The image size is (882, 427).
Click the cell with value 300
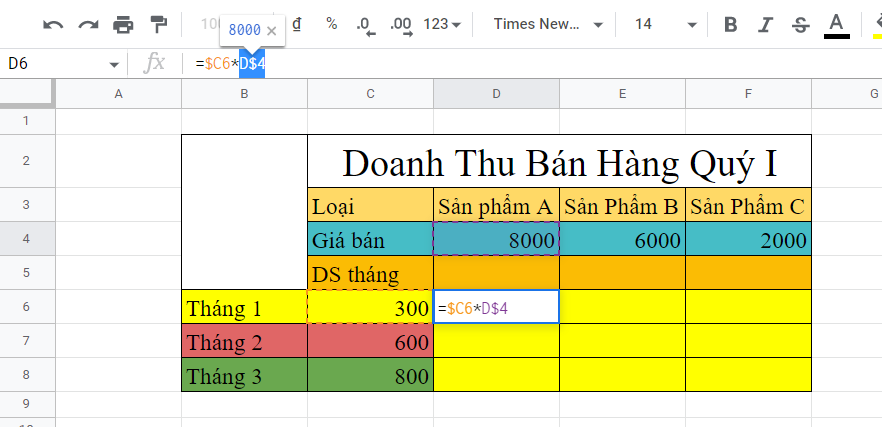point(370,307)
